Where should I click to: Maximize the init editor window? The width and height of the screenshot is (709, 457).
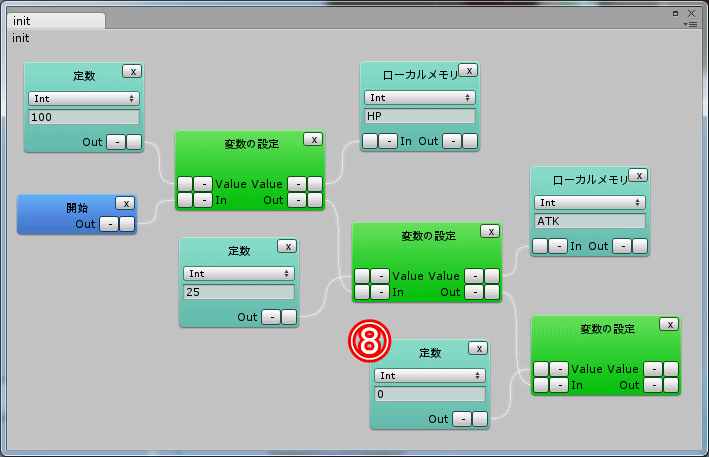[x=676, y=14]
